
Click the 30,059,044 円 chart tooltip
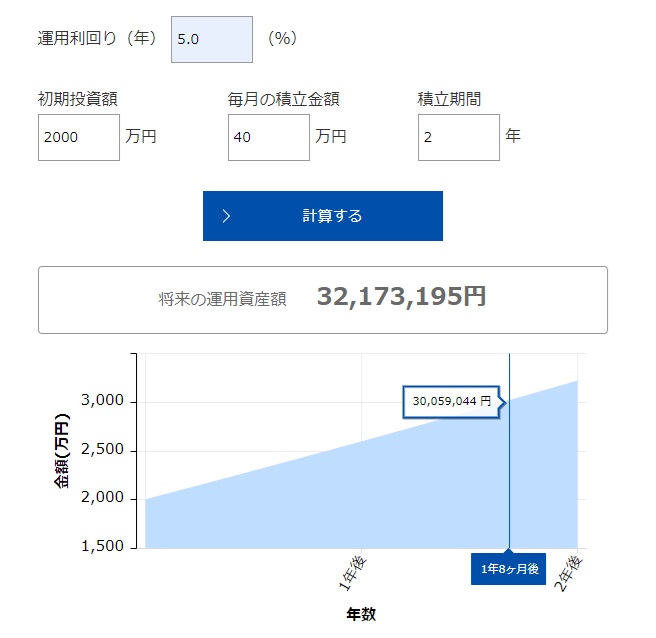tap(451, 401)
